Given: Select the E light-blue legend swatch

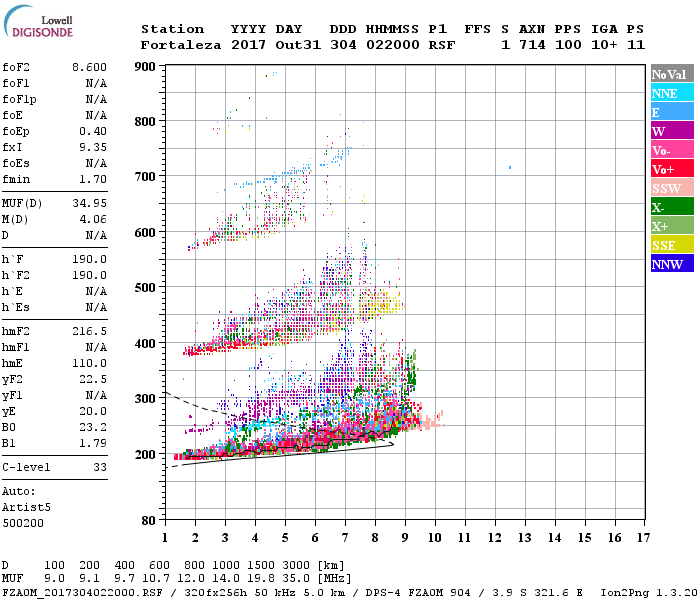Looking at the screenshot, I should [672, 112].
